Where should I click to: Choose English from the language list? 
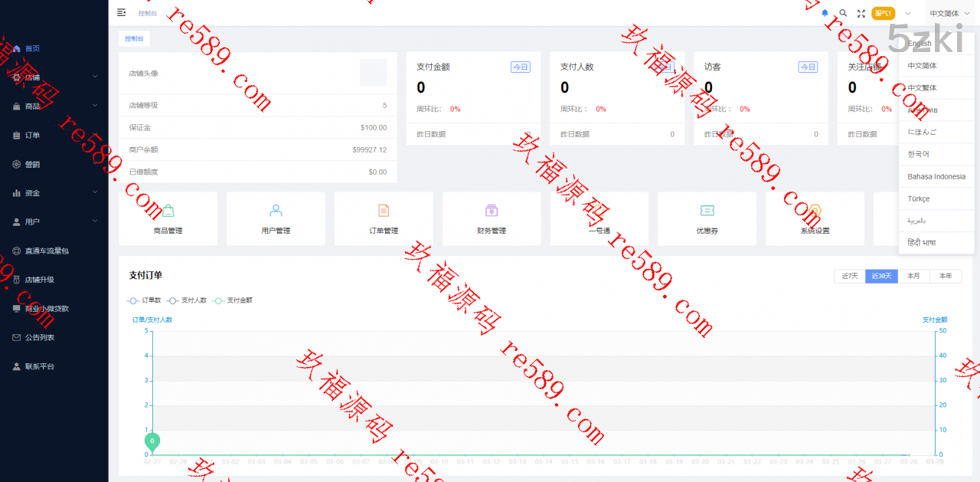click(936, 44)
